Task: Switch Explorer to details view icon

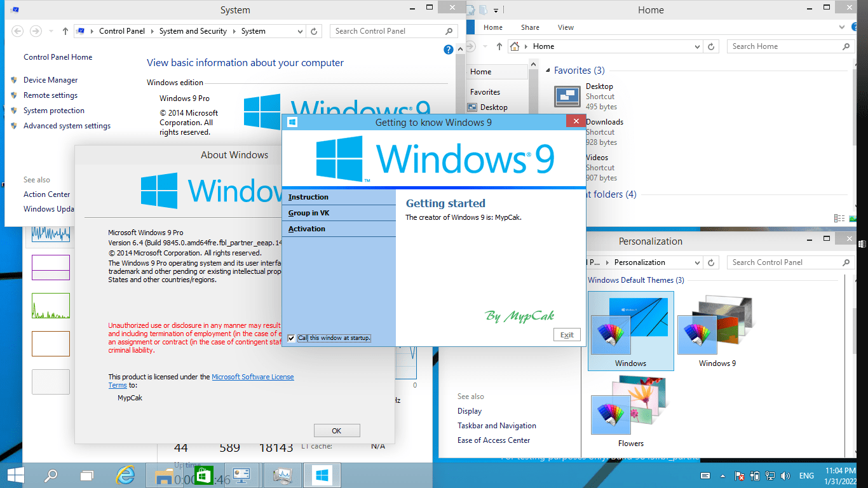Action: point(839,218)
